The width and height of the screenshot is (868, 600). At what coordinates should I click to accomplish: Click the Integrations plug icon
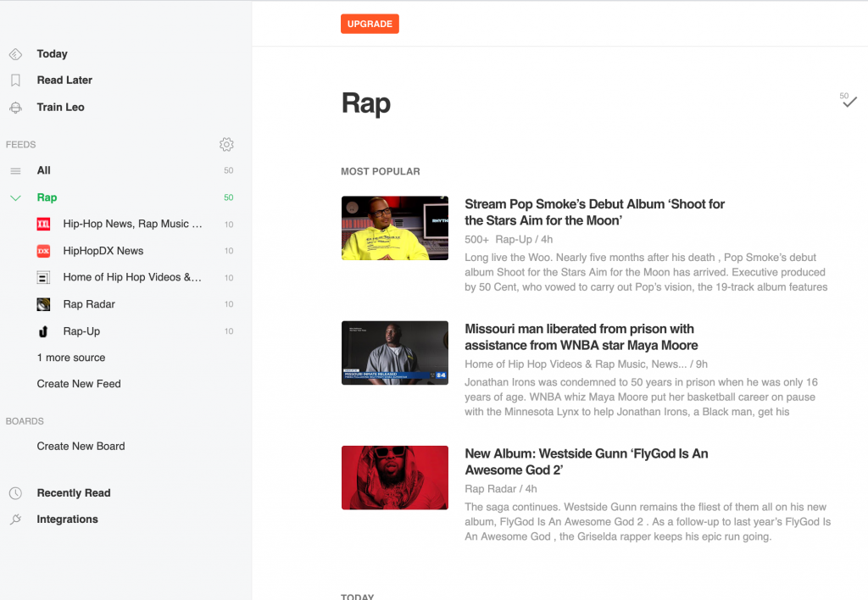coord(15,519)
